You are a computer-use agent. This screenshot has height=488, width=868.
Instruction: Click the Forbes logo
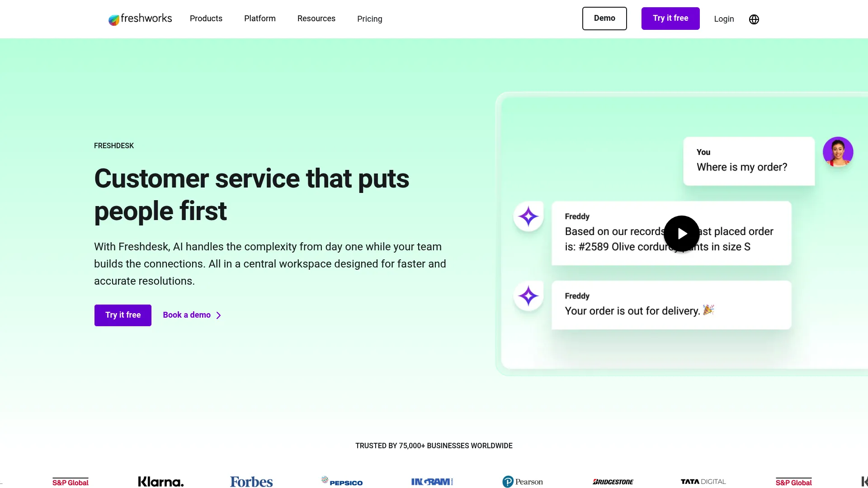pos(251,482)
